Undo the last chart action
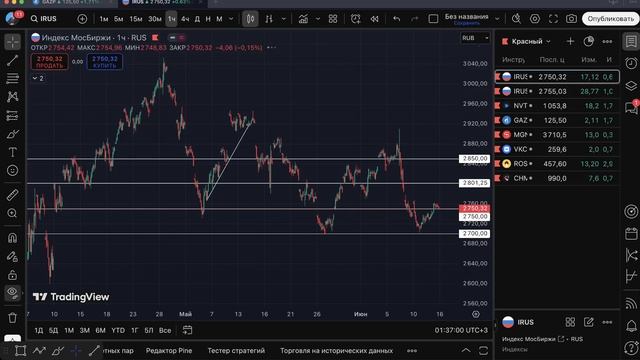Viewport: 640px width, 360px height. (396, 19)
